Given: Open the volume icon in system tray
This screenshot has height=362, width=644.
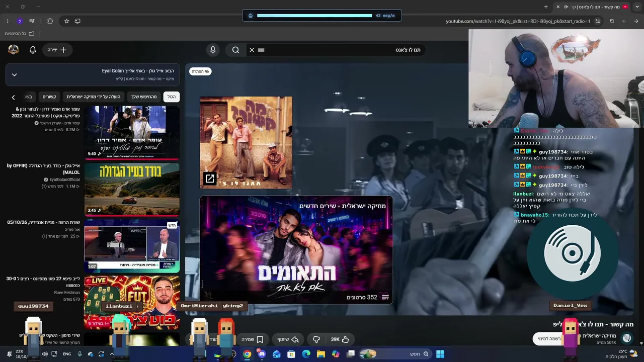Looking at the screenshot, I should (45, 354).
